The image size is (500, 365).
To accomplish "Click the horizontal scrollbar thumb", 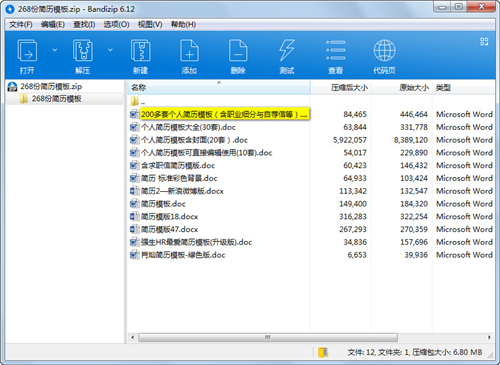I will (268, 337).
